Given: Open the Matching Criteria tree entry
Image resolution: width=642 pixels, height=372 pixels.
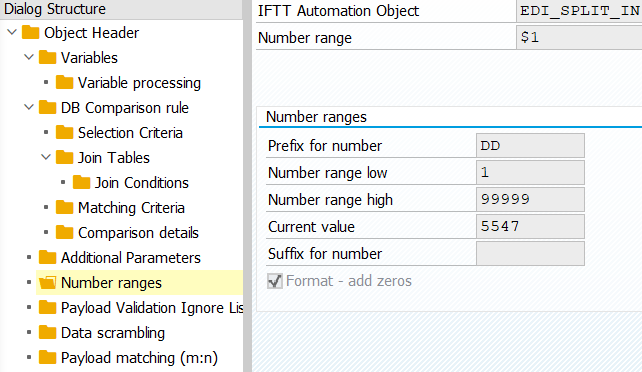Looking at the screenshot, I should point(131,207).
